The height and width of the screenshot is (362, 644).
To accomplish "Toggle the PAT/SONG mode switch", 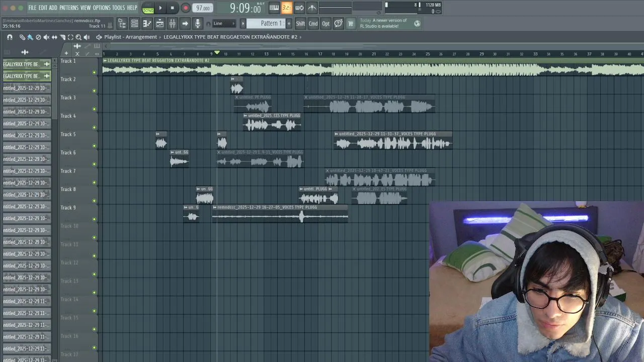I will 148,8.
